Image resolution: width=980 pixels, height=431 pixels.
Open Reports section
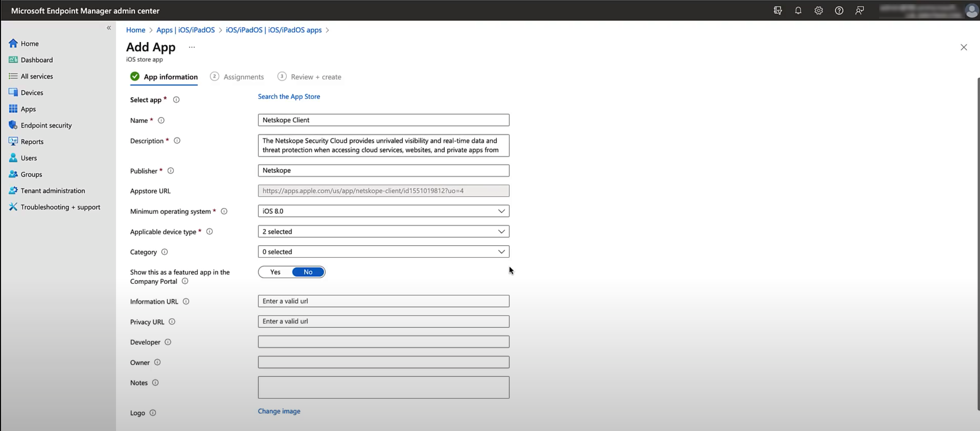(32, 141)
